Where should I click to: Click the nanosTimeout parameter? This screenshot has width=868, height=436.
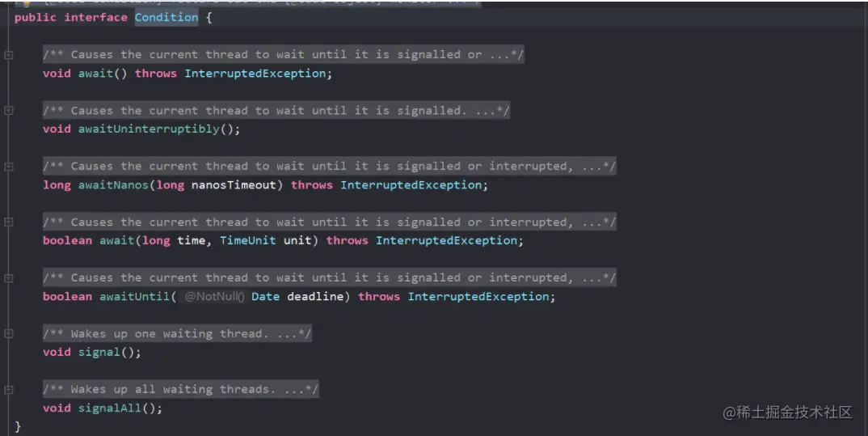point(234,185)
